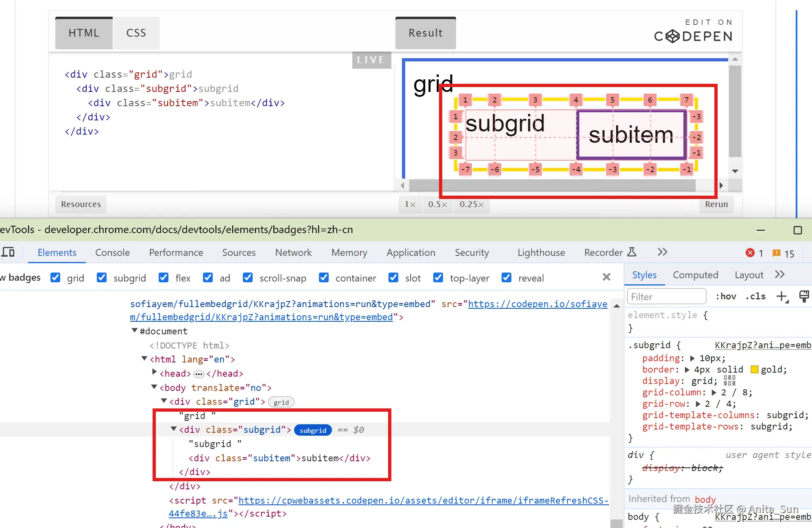This screenshot has height=528, width=812.
Task: Open the grid editor icon next to display: grid
Action: 729,381
